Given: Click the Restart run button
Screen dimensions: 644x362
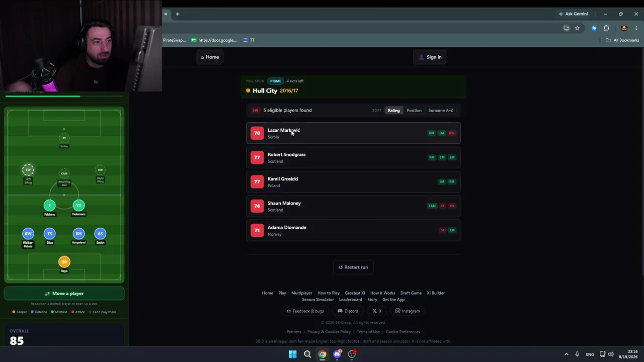Looking at the screenshot, I should coord(353,267).
